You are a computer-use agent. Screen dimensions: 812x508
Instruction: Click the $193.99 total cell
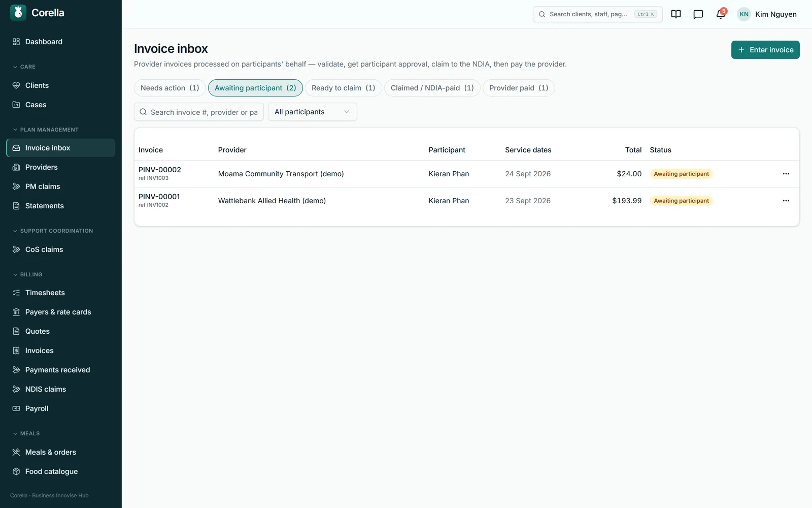[x=627, y=201]
